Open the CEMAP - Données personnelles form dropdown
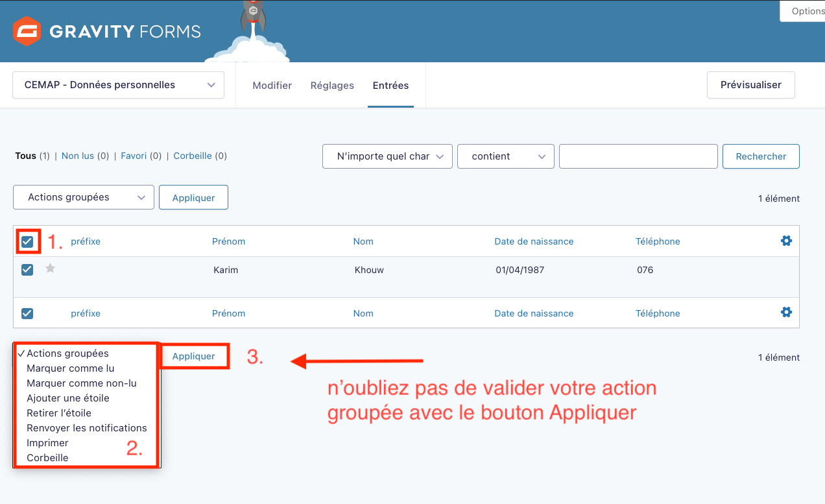 pos(118,85)
